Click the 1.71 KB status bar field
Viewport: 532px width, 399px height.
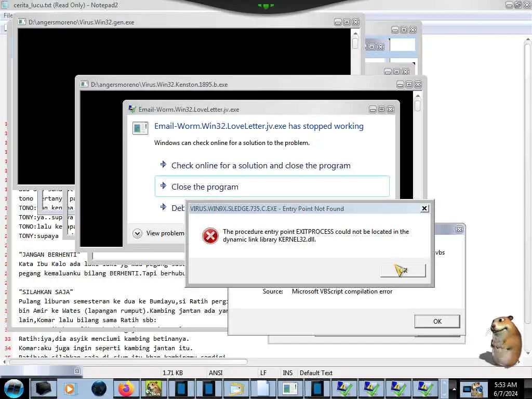click(172, 373)
